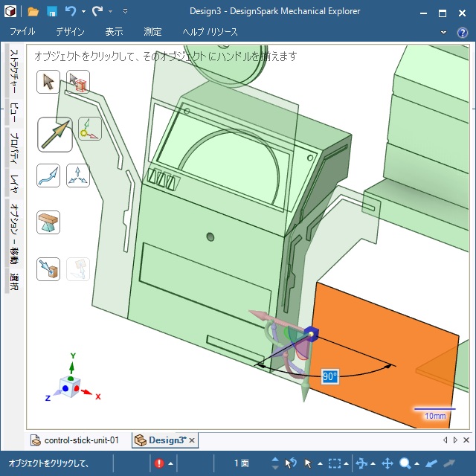
Task: Click the help question mark button
Action: coord(463,32)
